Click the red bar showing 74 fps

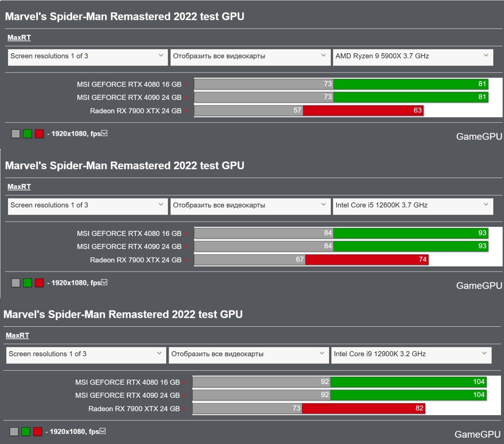(x=367, y=259)
